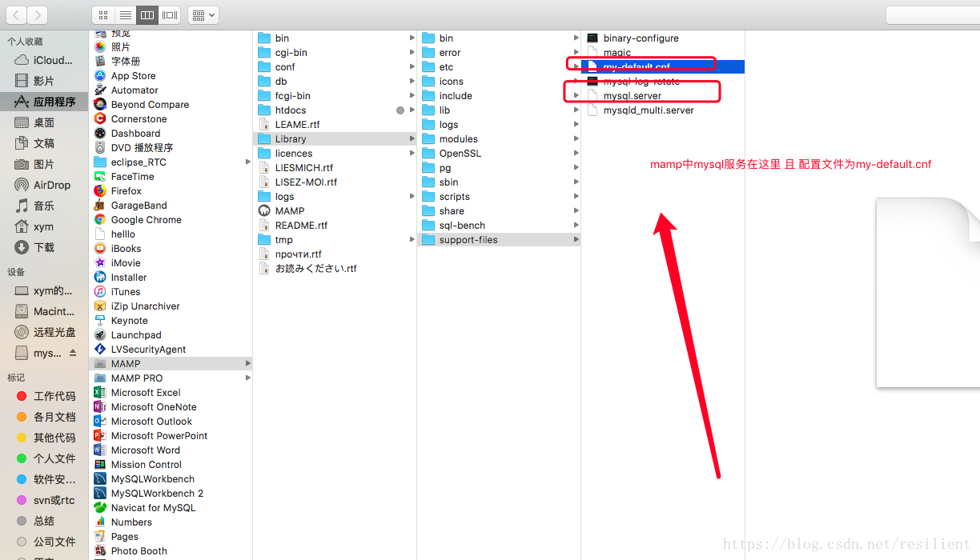Select the MAMP folder in applications
This screenshot has height=560, width=980.
pos(171,364)
